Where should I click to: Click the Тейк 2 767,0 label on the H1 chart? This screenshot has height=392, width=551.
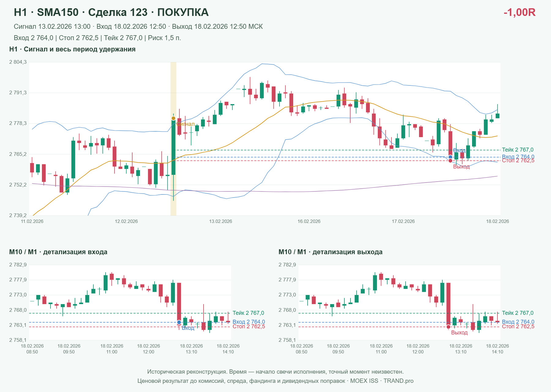click(518, 150)
